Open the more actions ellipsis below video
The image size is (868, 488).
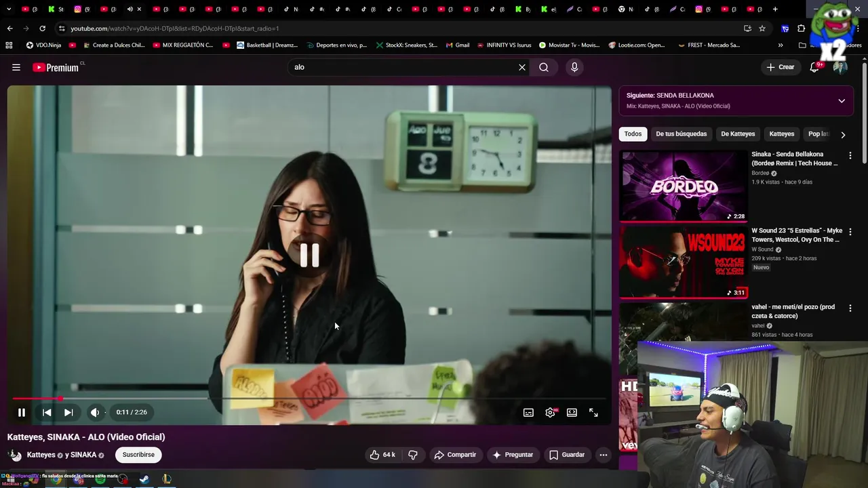604,455
